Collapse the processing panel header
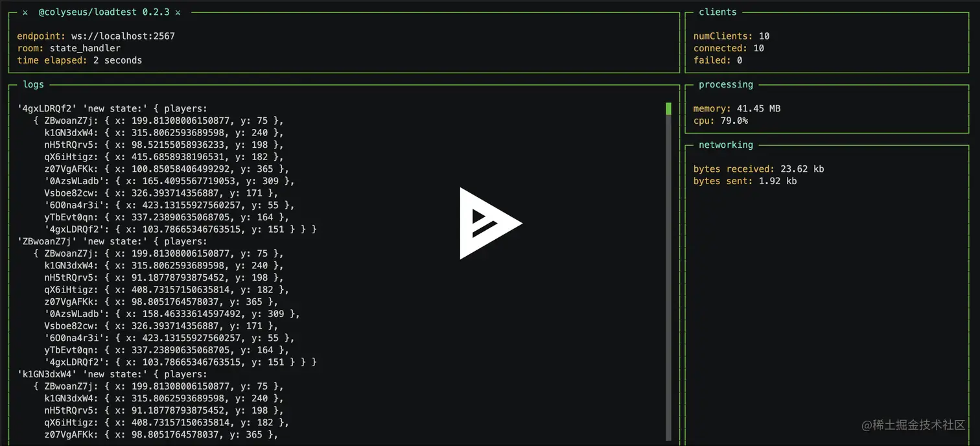 click(726, 84)
